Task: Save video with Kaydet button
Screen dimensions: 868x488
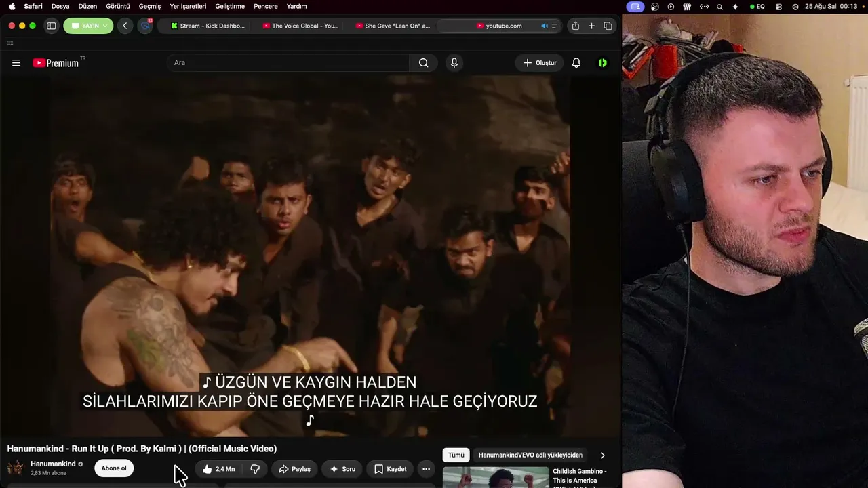Action: tap(390, 469)
